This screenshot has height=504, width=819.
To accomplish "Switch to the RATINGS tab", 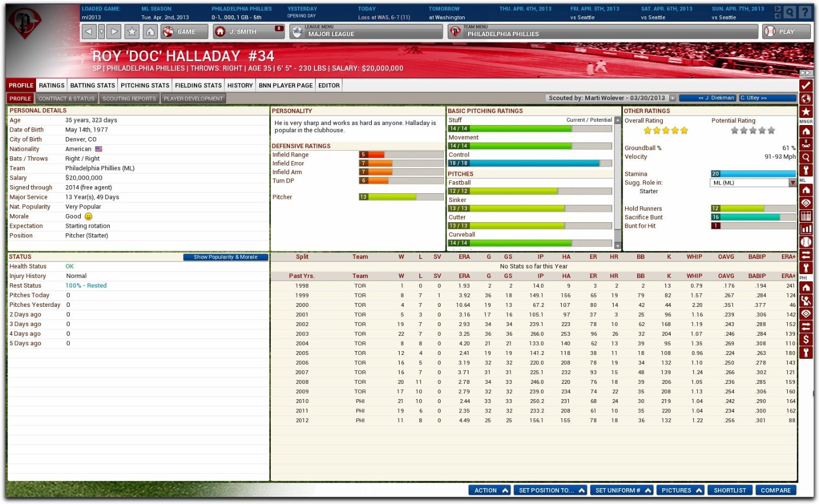I will pos(51,85).
